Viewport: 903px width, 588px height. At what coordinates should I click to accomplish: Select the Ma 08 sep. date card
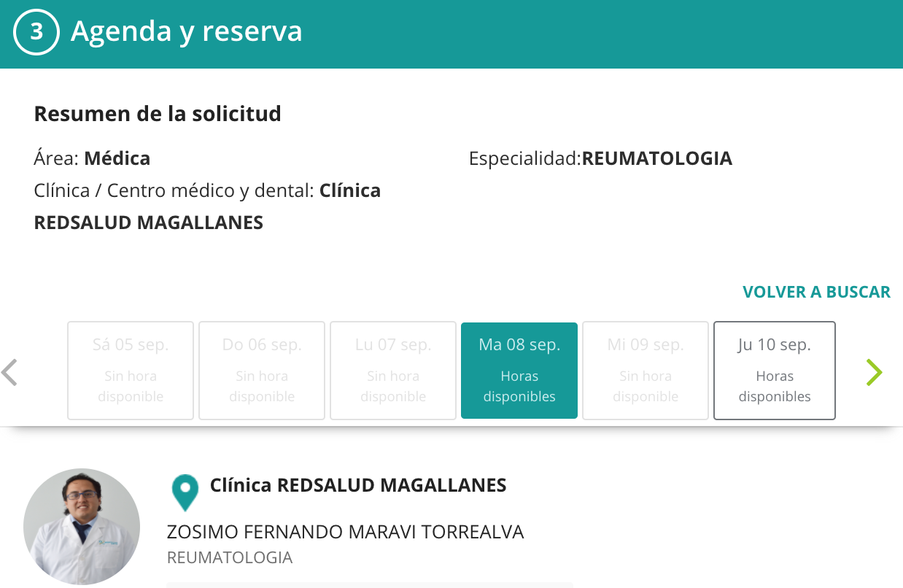click(519, 371)
